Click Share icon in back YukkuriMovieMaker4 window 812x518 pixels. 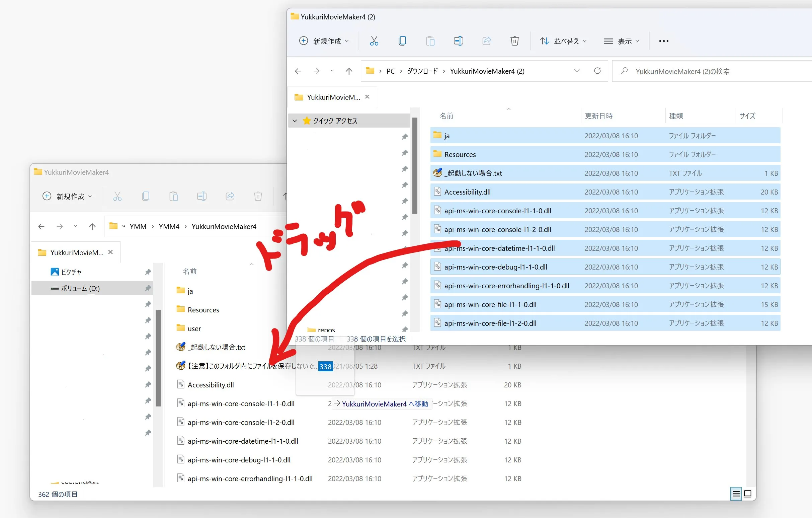(x=230, y=196)
